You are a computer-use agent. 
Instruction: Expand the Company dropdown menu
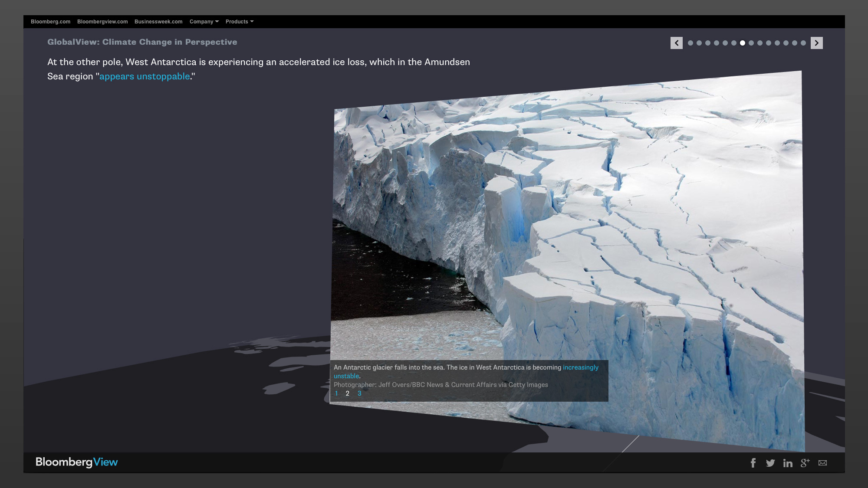tap(204, 22)
